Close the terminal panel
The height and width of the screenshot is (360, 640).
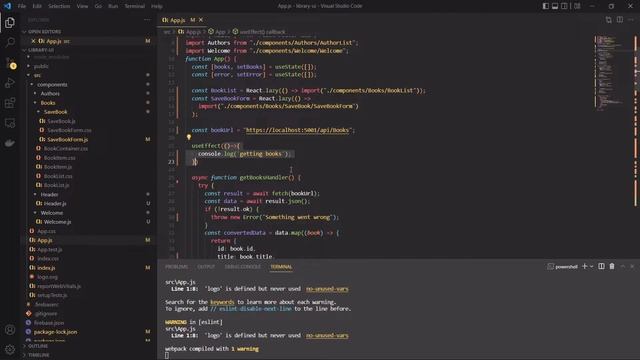[632, 267]
